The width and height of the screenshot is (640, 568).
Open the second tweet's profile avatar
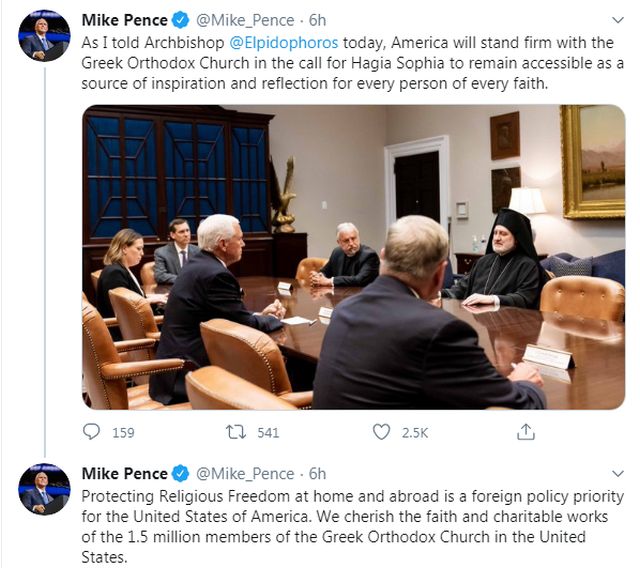(44, 488)
